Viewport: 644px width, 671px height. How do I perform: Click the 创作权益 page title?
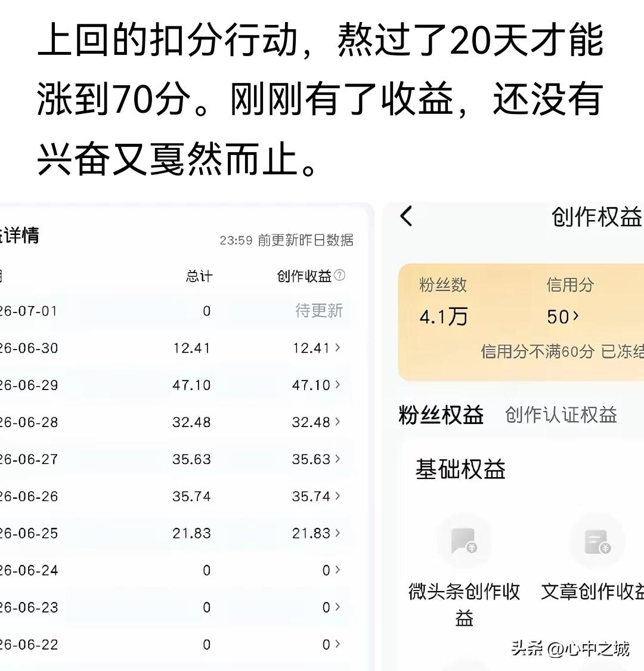597,217
